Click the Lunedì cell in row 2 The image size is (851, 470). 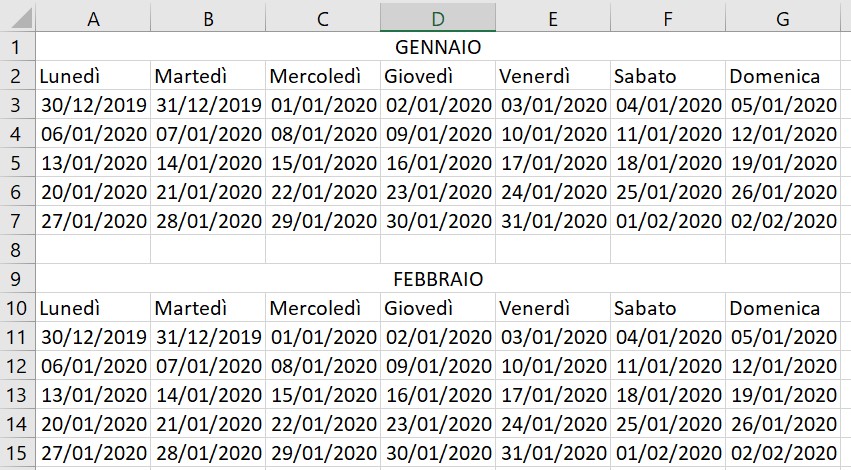pos(93,76)
